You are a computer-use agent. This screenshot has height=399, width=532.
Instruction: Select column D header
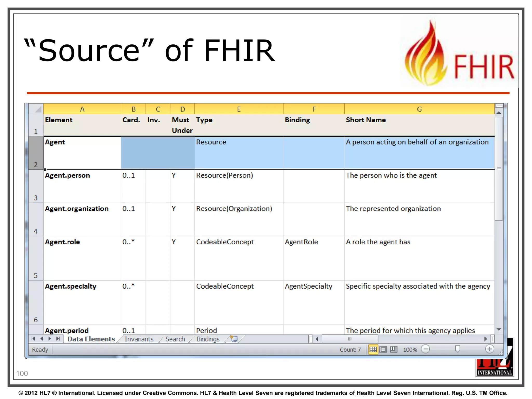coord(182,109)
